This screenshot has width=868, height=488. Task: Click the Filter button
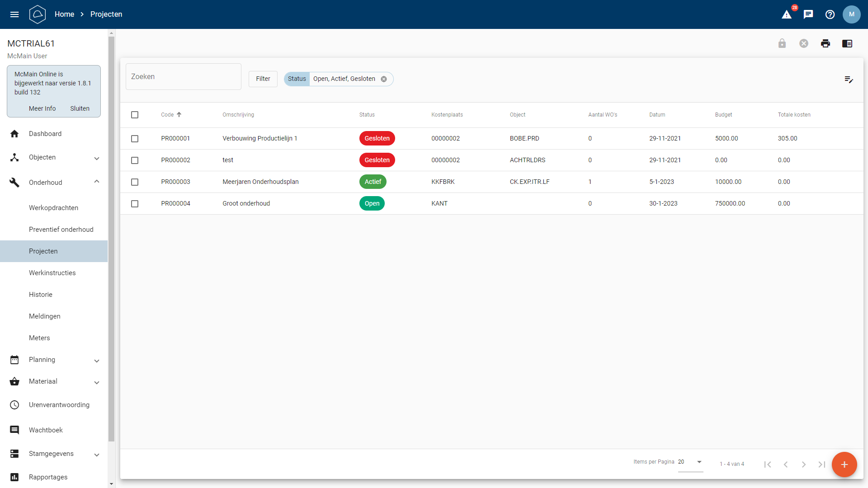tap(263, 79)
